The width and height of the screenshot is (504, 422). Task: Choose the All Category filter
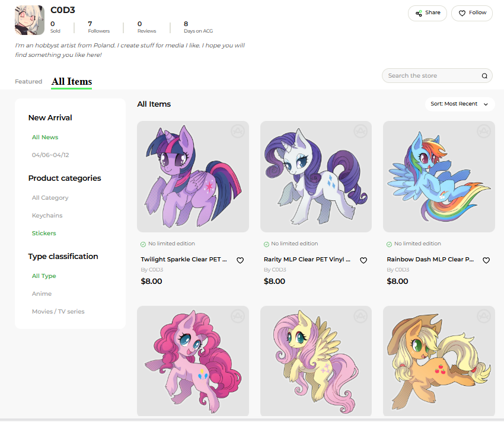tap(50, 197)
